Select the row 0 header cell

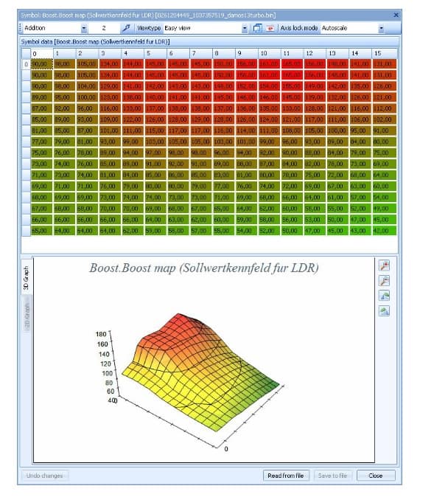pos(26,64)
